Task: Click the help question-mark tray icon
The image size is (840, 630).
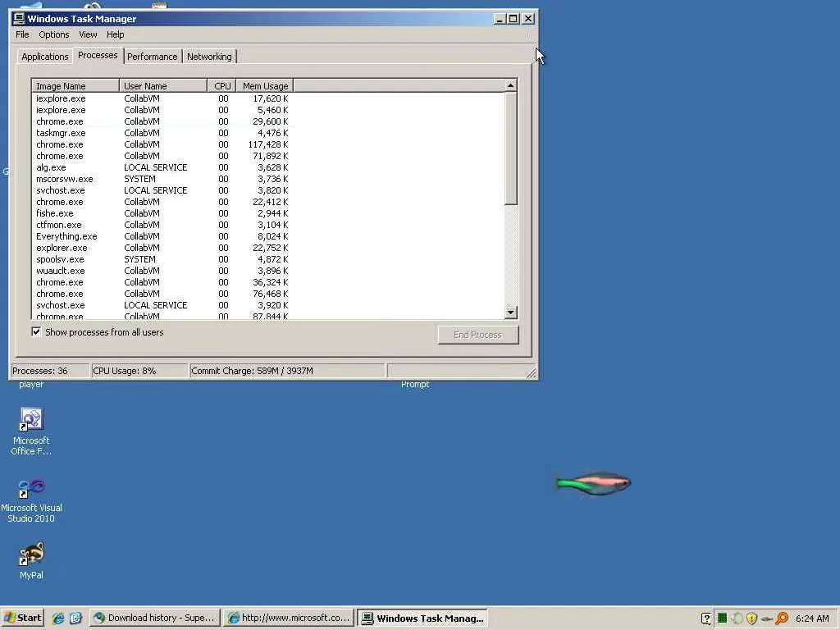Action: click(706, 619)
